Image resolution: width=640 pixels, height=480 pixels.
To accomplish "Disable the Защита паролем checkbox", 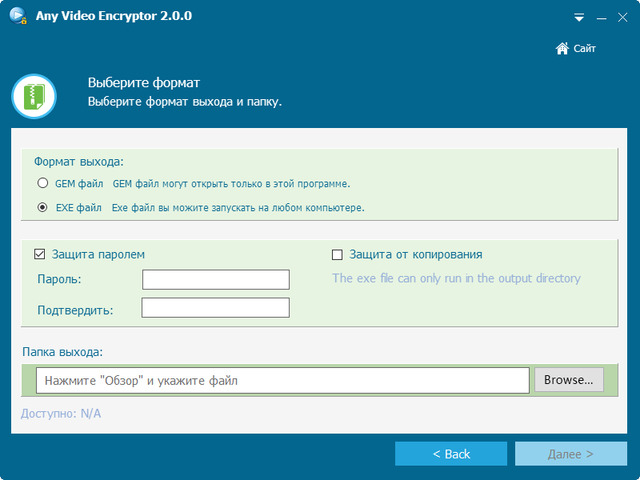I will click(40, 255).
